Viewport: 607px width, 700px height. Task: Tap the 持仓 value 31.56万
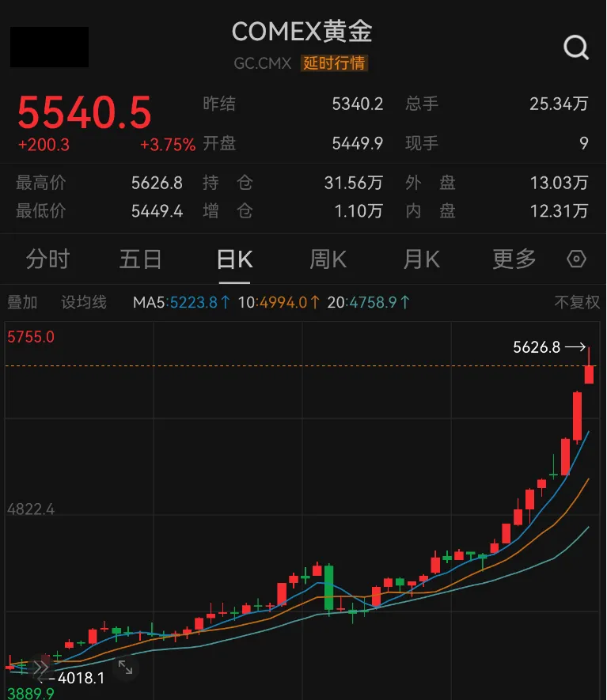(x=354, y=183)
